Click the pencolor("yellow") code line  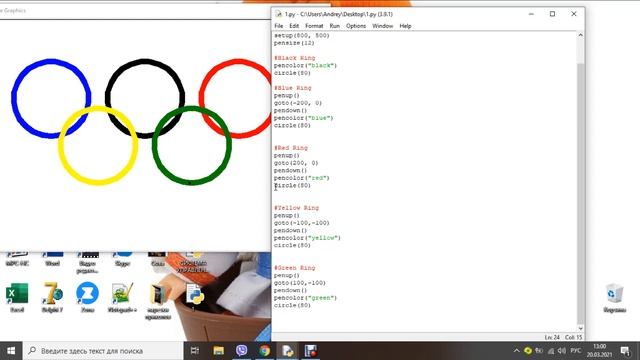click(x=307, y=238)
